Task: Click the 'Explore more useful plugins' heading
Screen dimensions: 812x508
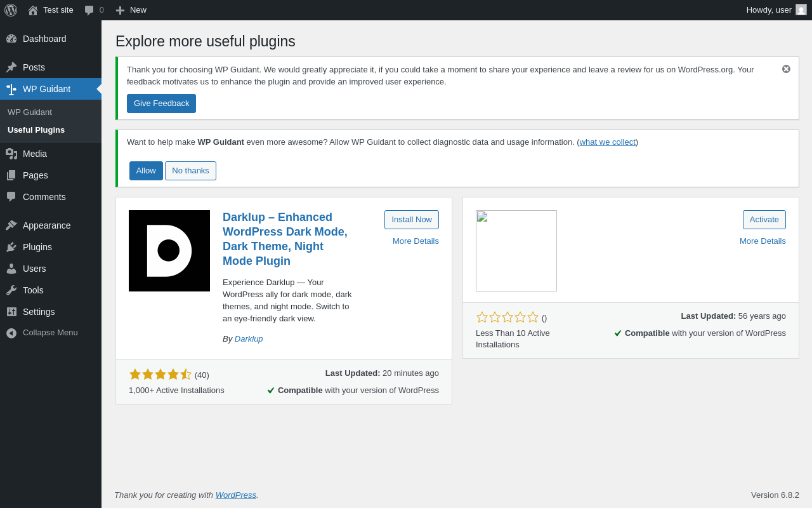Action: pyautogui.click(x=206, y=41)
